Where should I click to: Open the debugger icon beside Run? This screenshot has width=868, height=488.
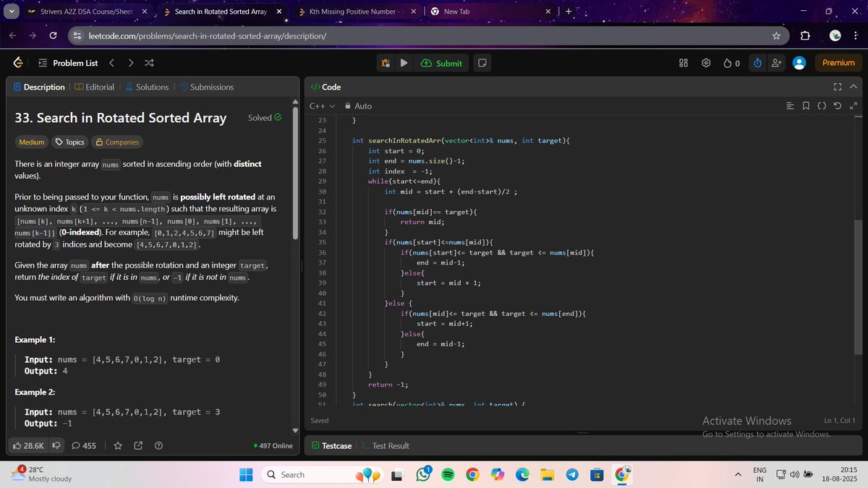(386, 63)
